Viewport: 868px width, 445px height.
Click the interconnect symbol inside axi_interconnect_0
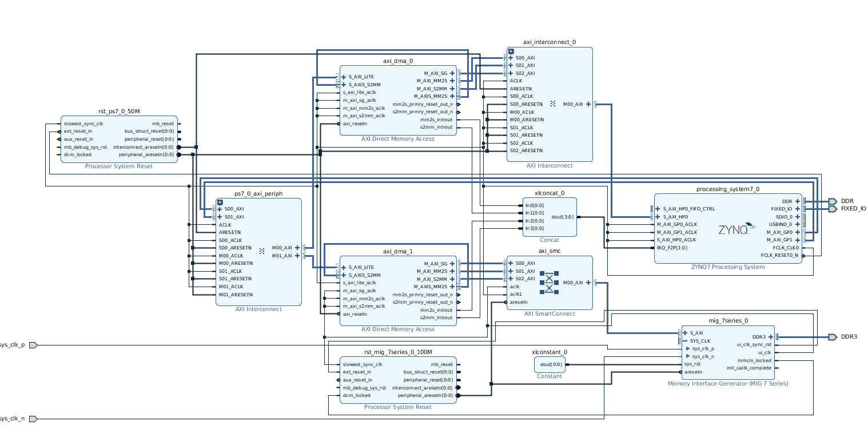pyautogui.click(x=552, y=104)
